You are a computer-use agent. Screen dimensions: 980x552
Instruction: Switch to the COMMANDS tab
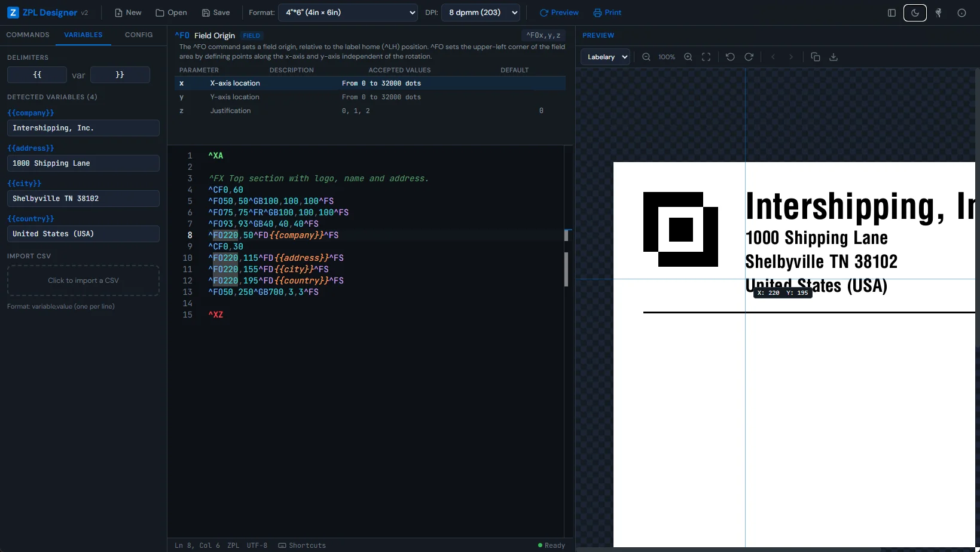coord(28,35)
